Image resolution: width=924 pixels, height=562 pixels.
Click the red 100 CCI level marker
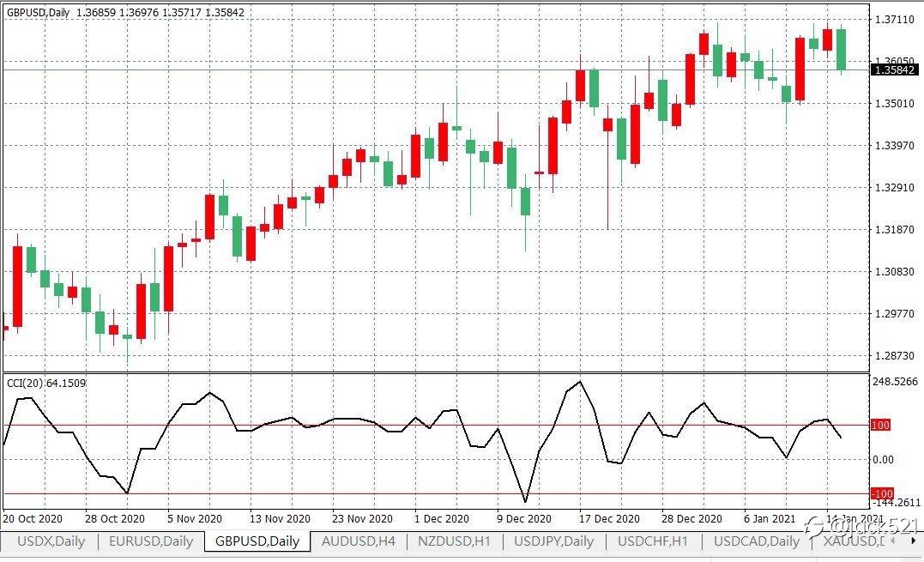879,426
